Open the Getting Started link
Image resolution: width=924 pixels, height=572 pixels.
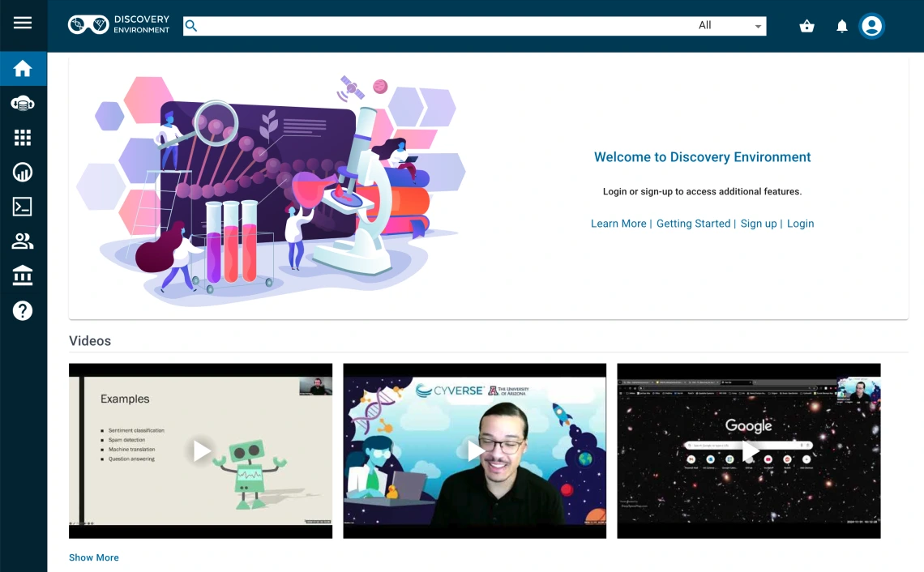click(x=694, y=224)
